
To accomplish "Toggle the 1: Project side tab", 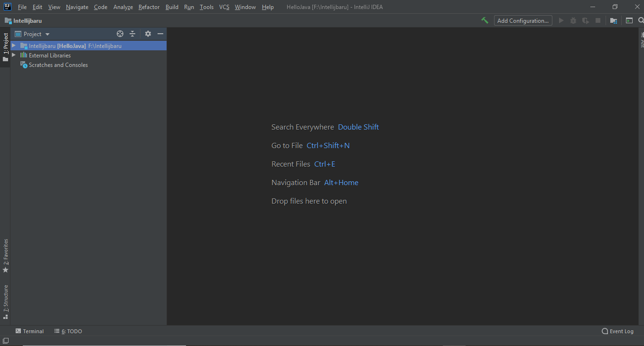I will coord(5,47).
